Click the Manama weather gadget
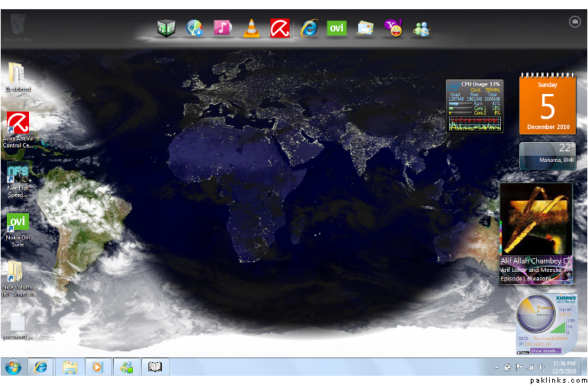The height and width of the screenshot is (385, 588). [547, 155]
